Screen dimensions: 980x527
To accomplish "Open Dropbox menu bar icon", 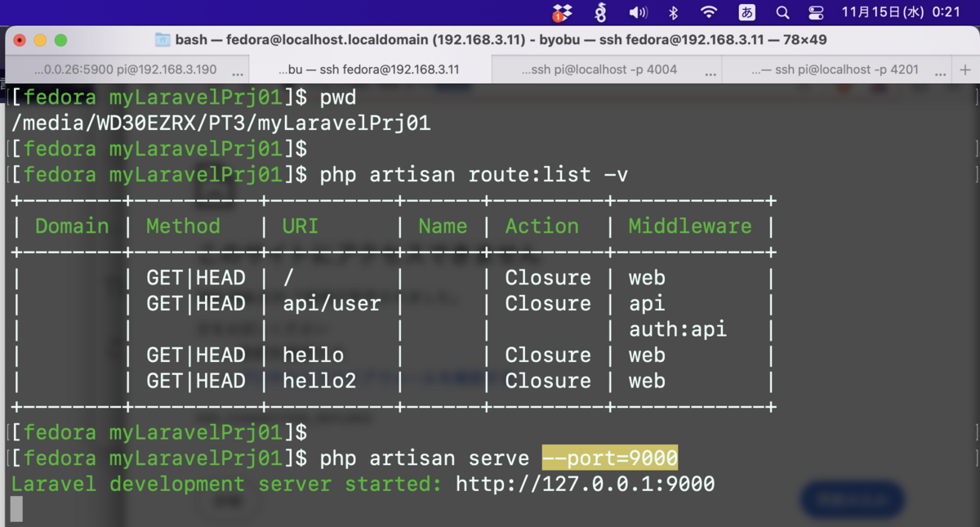I will tap(562, 12).
